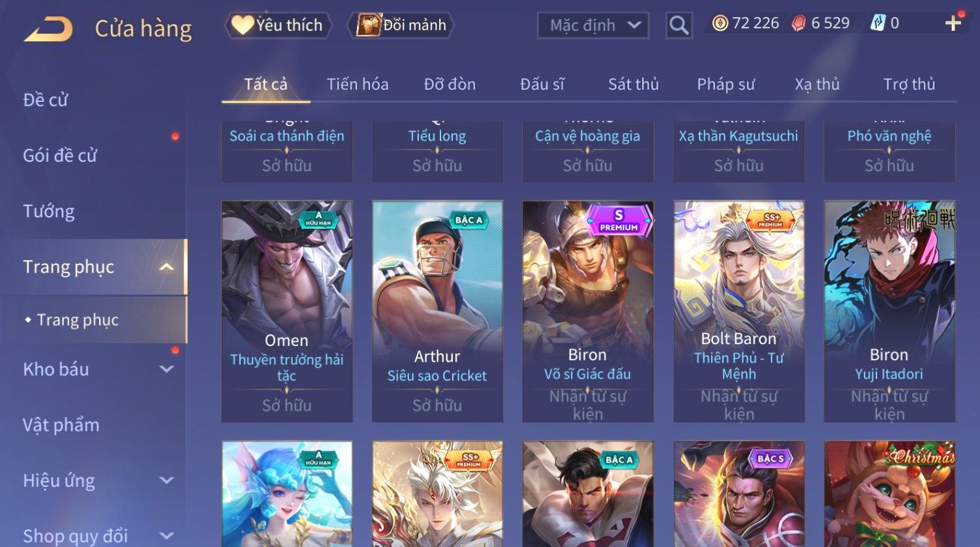
Task: Switch to the Pháp sư tab
Action: [726, 84]
